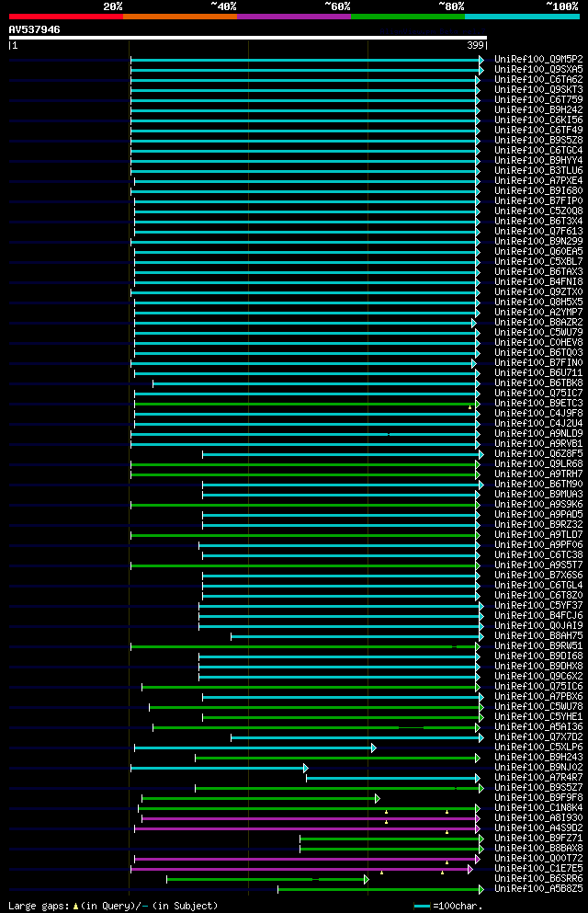Select the UniRef100_C6TGL4 label
Screen dimensions: 588x913
[538, 585]
